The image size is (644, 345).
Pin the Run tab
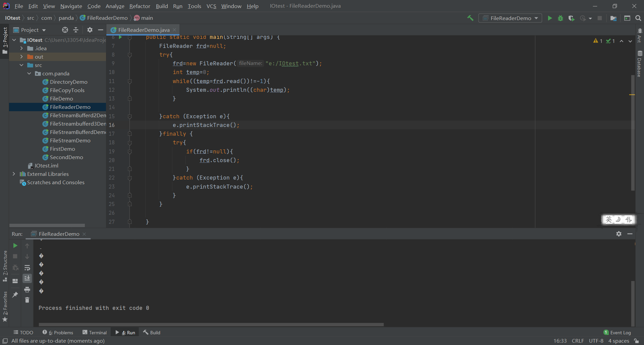point(15,295)
